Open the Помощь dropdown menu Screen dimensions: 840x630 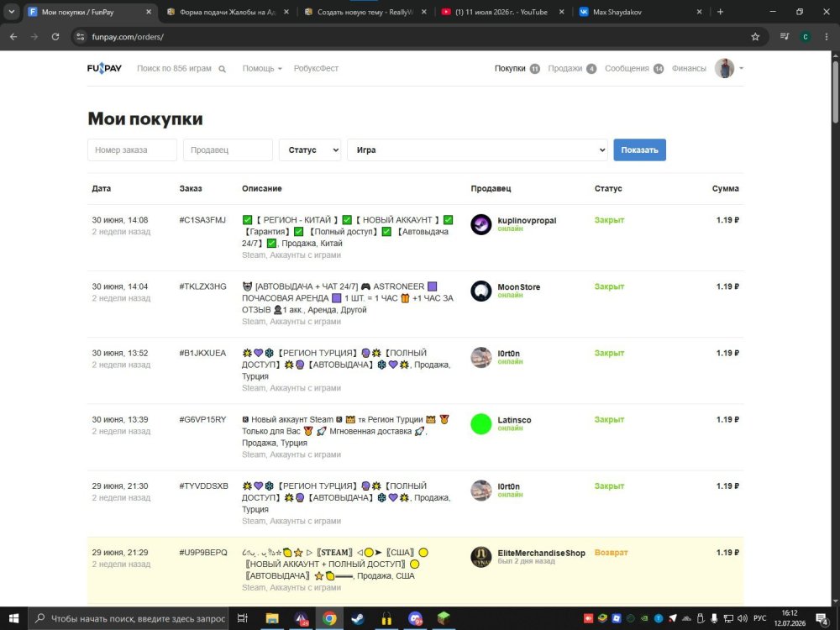(262, 69)
